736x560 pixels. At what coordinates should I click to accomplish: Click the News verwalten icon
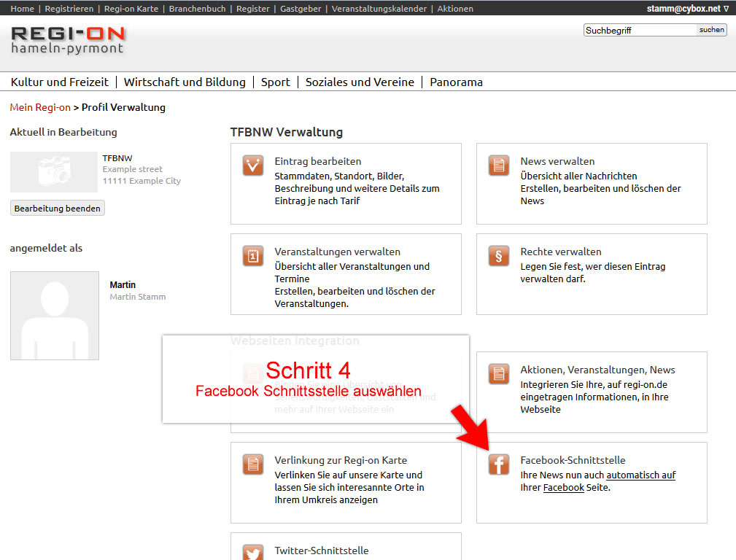[x=499, y=166]
